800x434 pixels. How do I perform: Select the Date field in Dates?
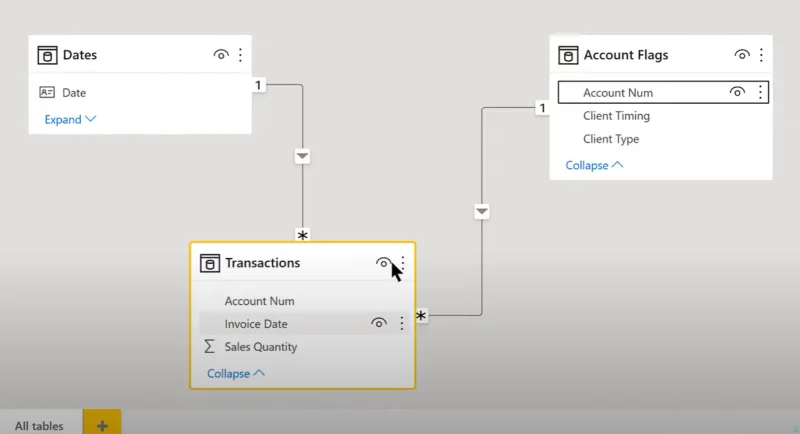coord(74,93)
